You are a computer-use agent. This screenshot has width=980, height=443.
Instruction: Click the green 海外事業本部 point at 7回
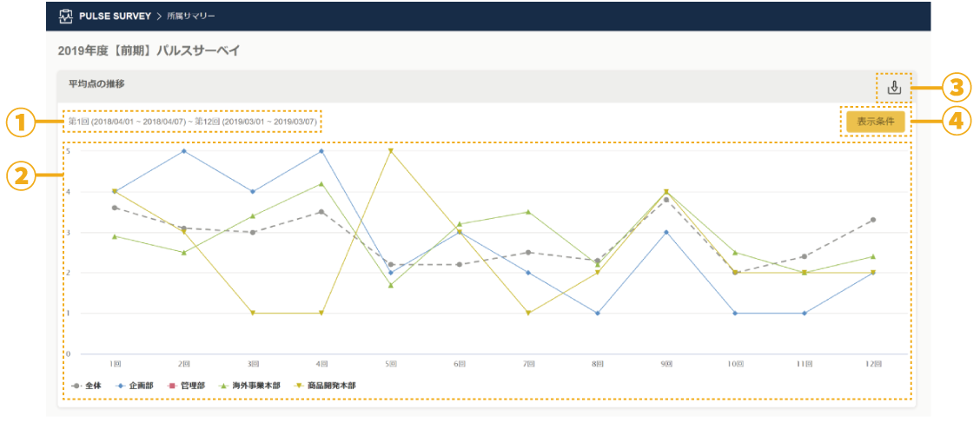(x=528, y=212)
